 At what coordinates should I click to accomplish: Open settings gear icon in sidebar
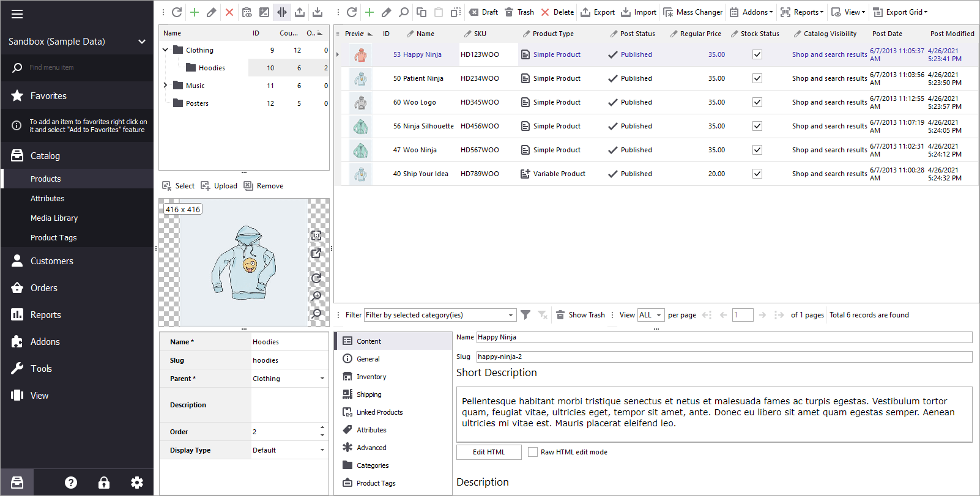pos(137,483)
